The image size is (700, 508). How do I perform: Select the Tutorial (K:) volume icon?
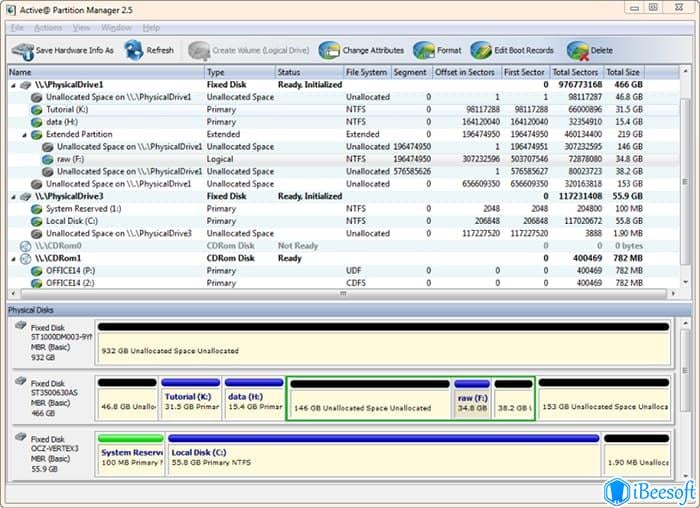point(37,110)
